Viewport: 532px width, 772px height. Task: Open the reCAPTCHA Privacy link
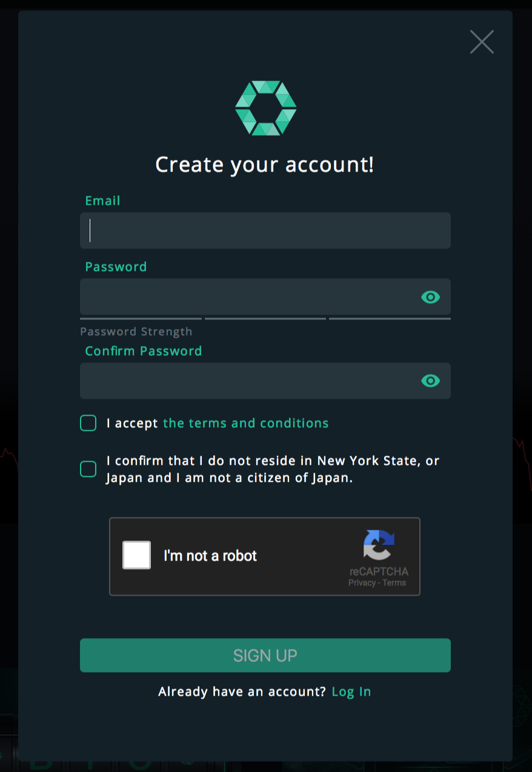(x=362, y=583)
